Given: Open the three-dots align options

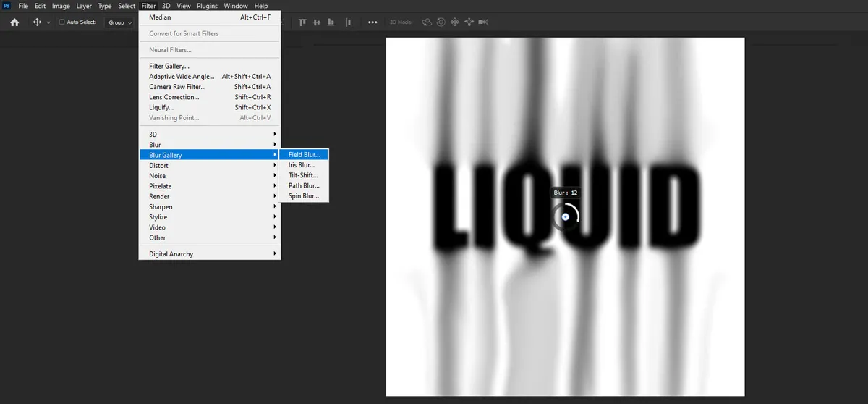Looking at the screenshot, I should tap(373, 22).
